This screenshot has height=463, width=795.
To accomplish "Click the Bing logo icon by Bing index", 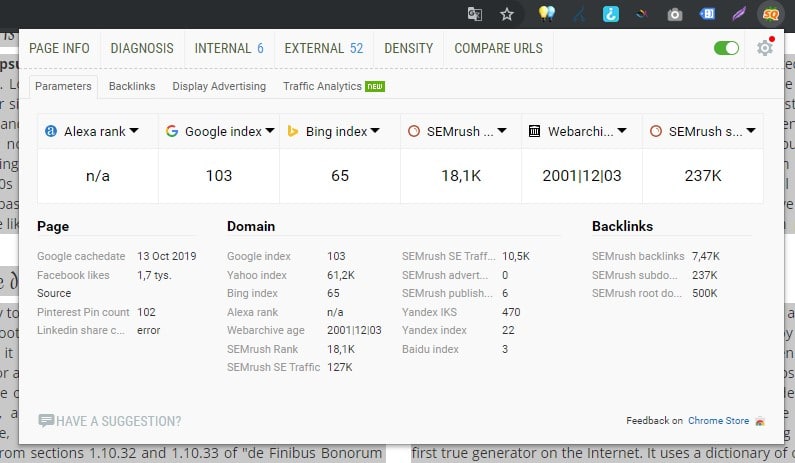I will (x=293, y=131).
